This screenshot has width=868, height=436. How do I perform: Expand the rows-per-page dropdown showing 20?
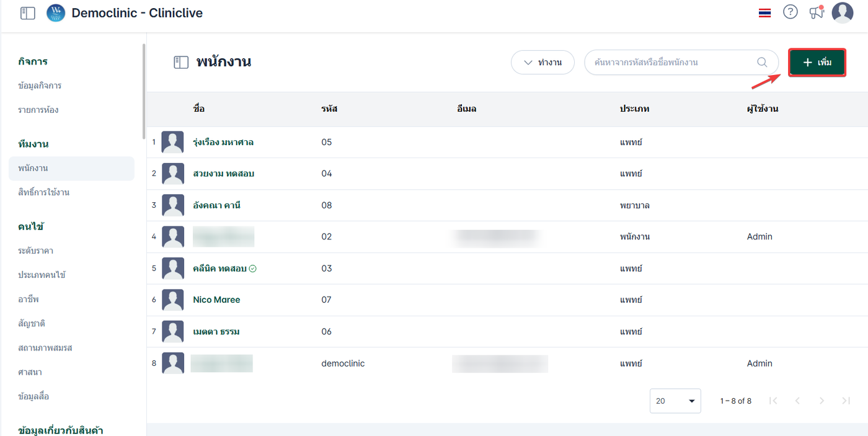tap(675, 401)
